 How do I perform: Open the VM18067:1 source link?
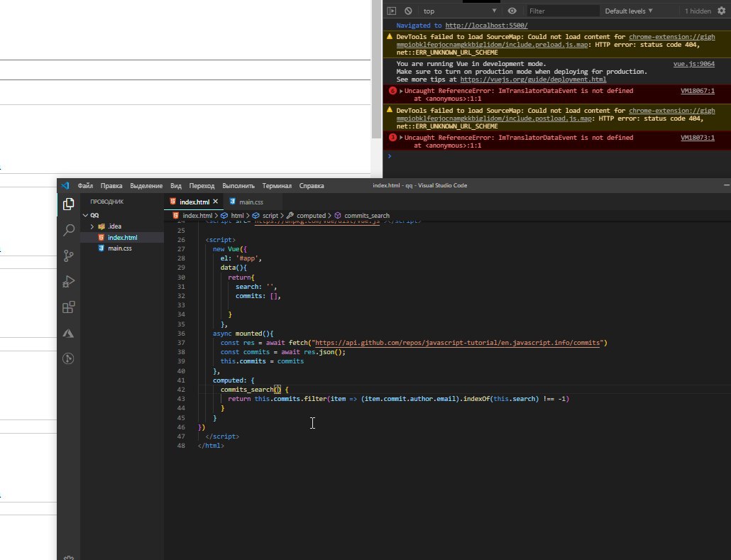698,91
